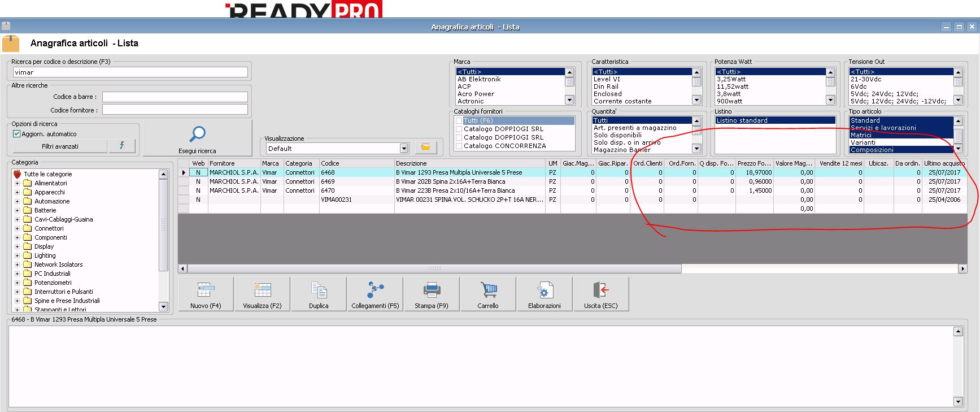Viewport: 980px width, 412px height.
Task: Expand the Lighting category node
Action: [17, 255]
